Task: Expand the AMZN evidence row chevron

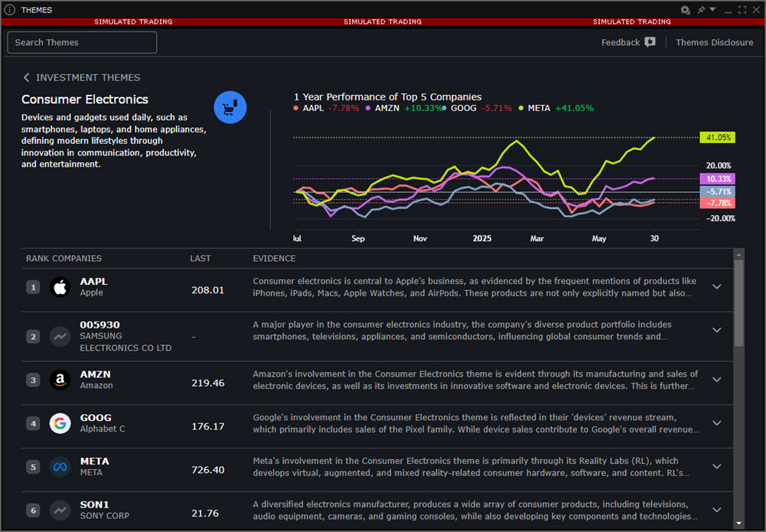Action: click(x=717, y=380)
